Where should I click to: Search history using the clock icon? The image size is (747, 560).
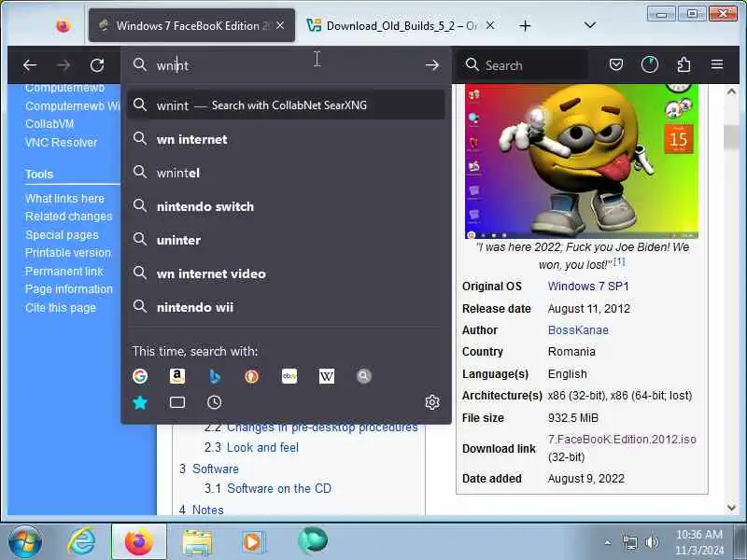tap(215, 403)
